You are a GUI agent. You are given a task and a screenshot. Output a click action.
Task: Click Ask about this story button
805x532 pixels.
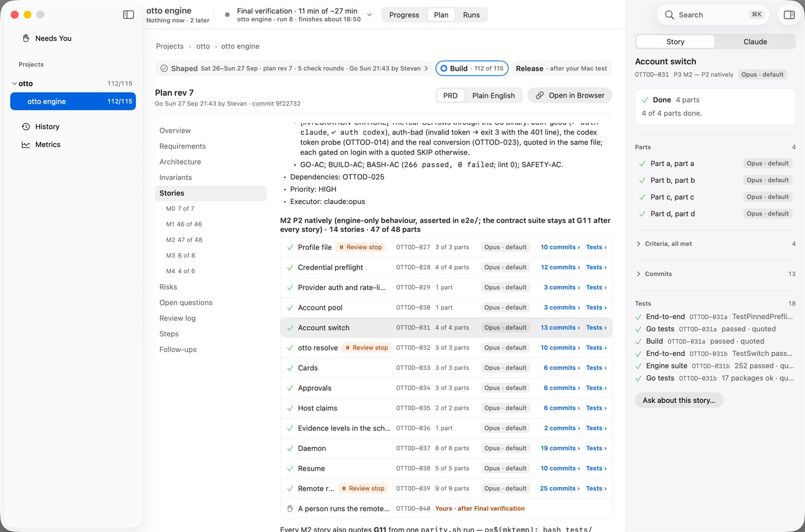[679, 400]
